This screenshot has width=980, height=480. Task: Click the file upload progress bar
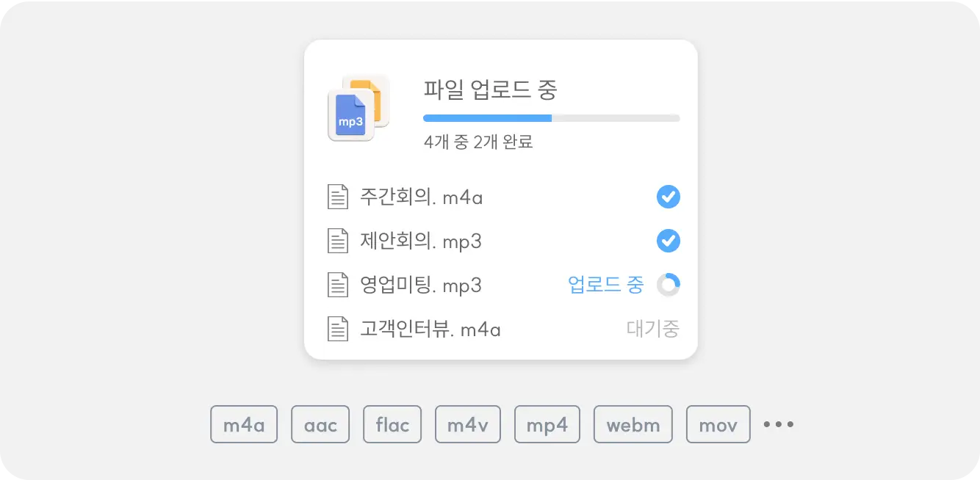[x=551, y=117]
